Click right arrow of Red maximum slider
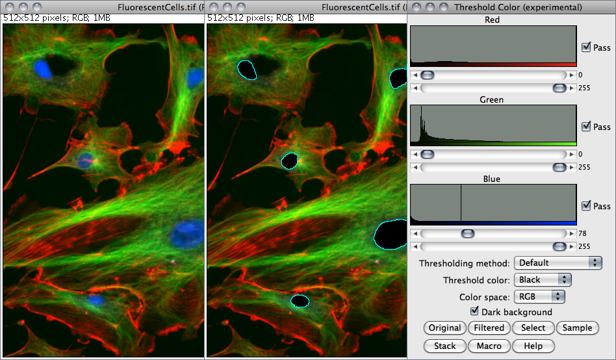 point(572,88)
